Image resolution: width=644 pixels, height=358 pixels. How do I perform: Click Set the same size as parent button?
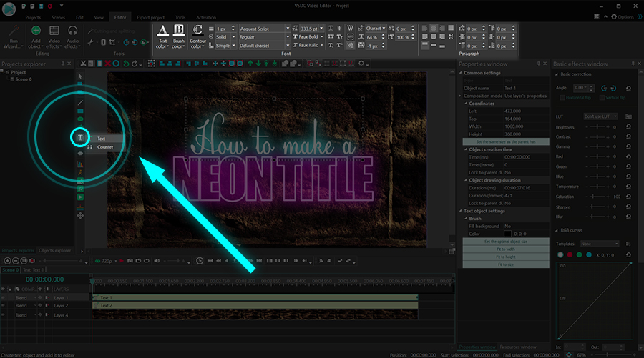pyautogui.click(x=506, y=142)
